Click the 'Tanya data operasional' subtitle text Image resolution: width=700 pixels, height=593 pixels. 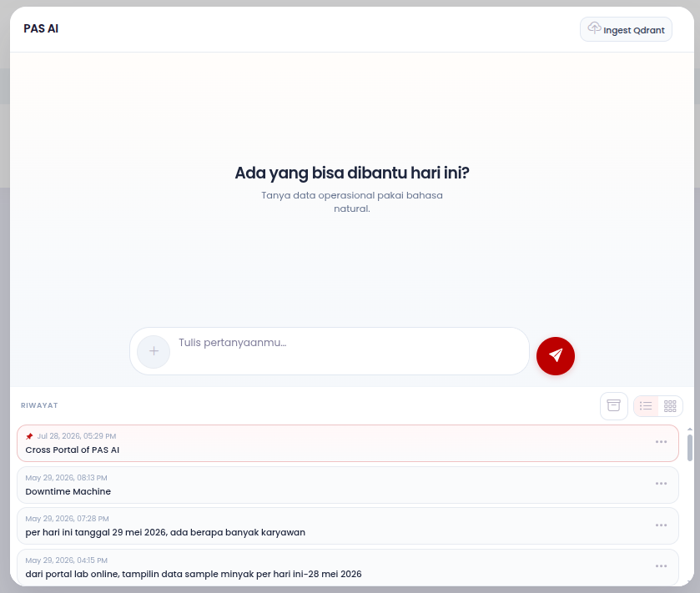(352, 202)
